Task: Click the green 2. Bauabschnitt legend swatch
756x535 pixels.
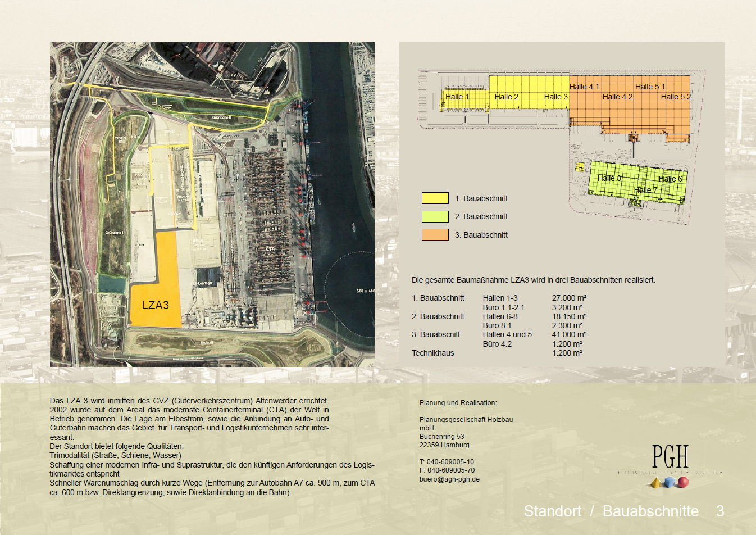Action: 435,216
